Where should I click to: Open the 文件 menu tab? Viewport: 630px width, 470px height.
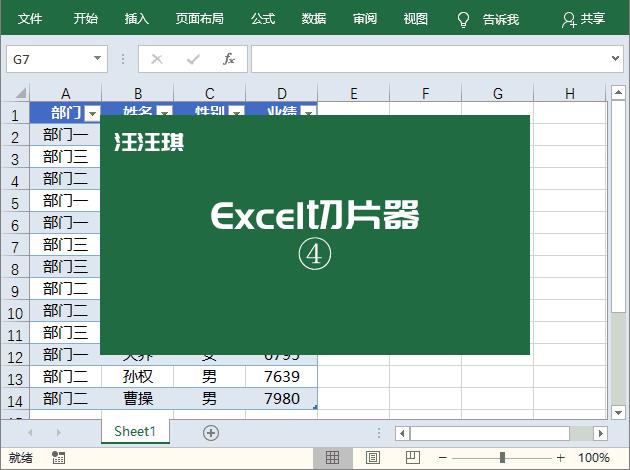pos(30,18)
